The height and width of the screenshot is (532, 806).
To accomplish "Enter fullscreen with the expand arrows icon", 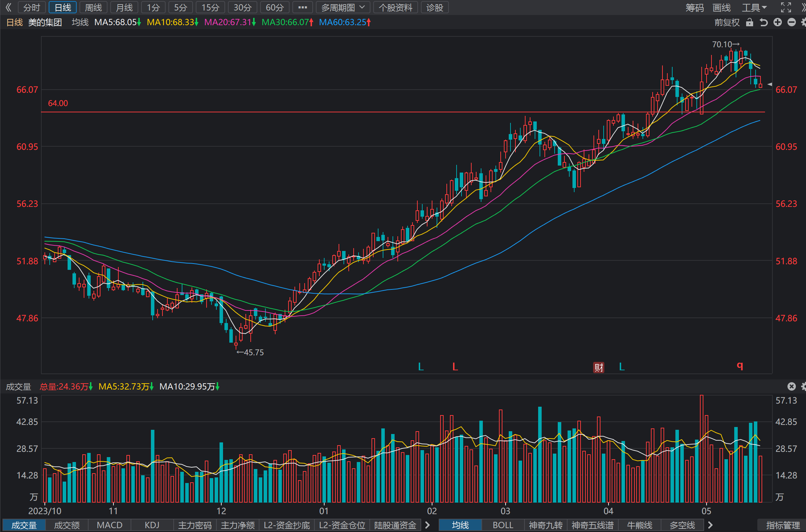I will click(x=786, y=7).
